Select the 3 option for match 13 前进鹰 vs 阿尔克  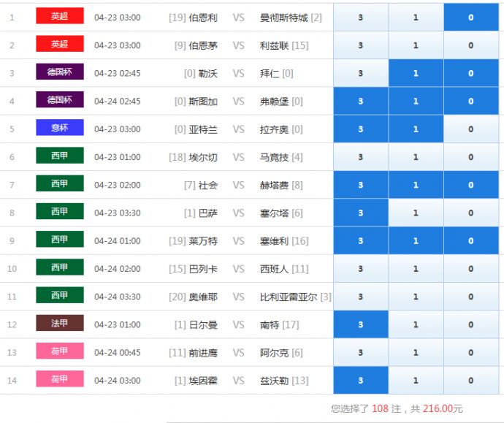(x=360, y=353)
